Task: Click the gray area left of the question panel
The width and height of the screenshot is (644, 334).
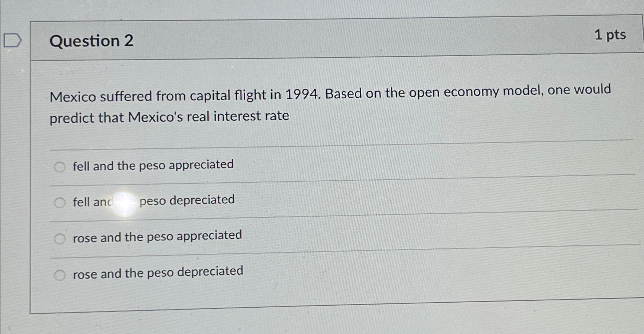Action: click(15, 172)
